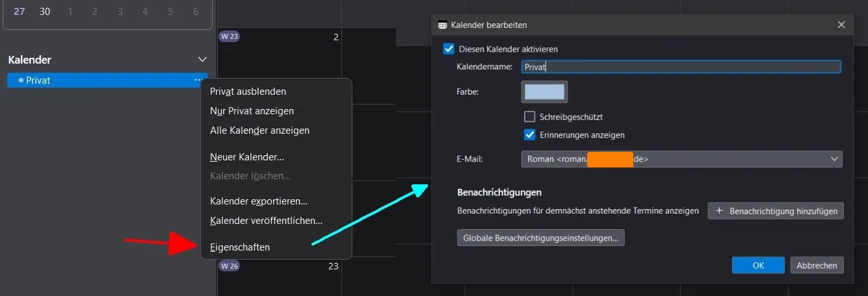This screenshot has height=296, width=868.
Task: Click the W 26 week badge
Action: coord(230,265)
